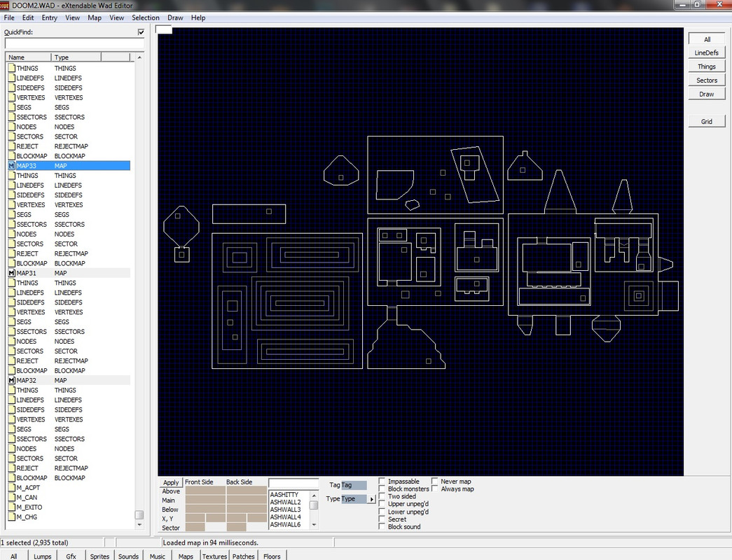Switch to the Sounds filter tab
The width and height of the screenshot is (732, 560).
coord(128,556)
